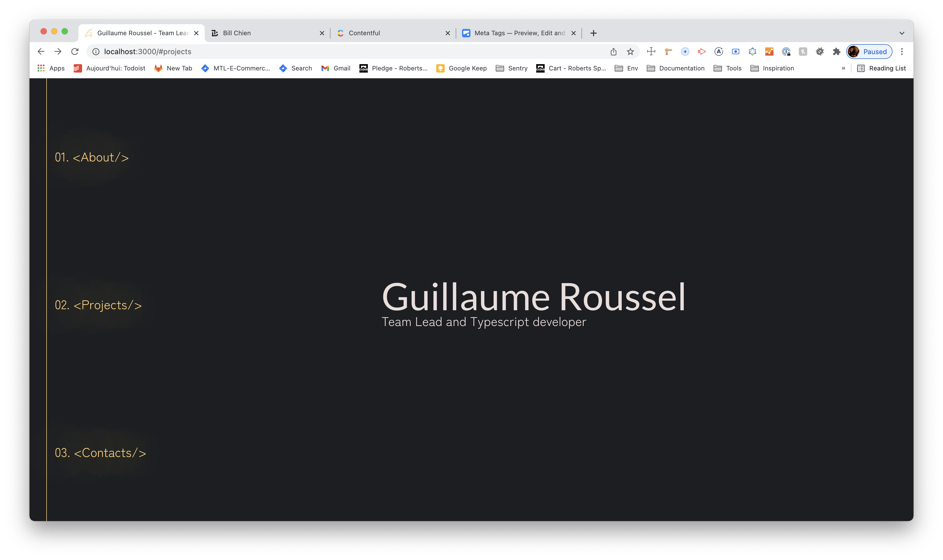Navigate to the 02. Projects section link

click(98, 305)
